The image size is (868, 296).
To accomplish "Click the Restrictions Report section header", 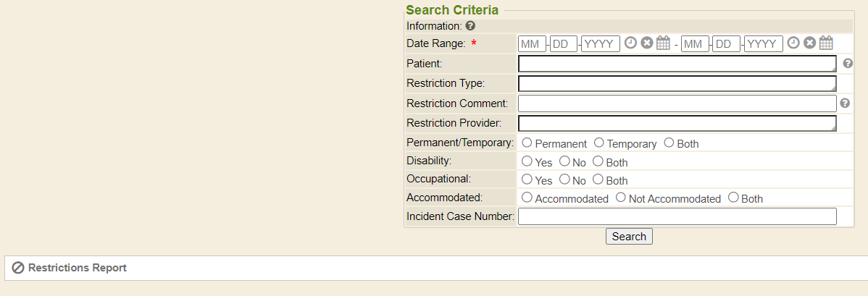I will coord(77,268).
